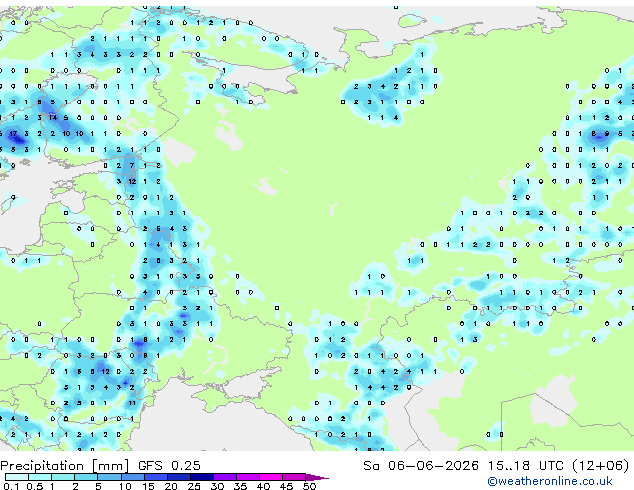Select the bright magenta 40–45 mm swatch
634x490 pixels.
point(270,477)
